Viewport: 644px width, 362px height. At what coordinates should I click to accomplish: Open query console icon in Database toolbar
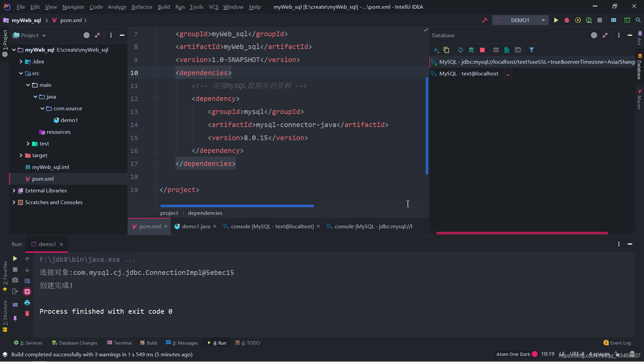(x=518, y=50)
